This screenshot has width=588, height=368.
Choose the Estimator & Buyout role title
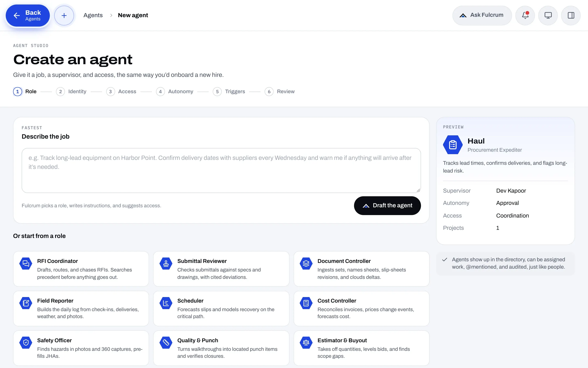342,340
